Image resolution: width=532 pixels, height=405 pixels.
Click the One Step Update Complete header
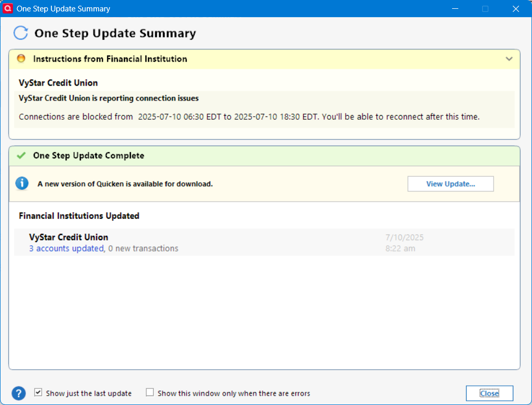[89, 156]
